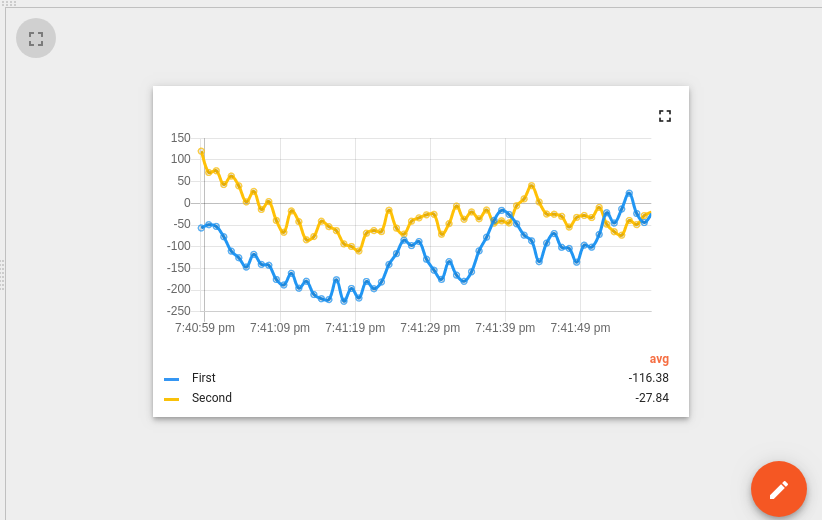This screenshot has width=822, height=520.
Task: Toggle the First series in legend
Action: click(x=203, y=378)
